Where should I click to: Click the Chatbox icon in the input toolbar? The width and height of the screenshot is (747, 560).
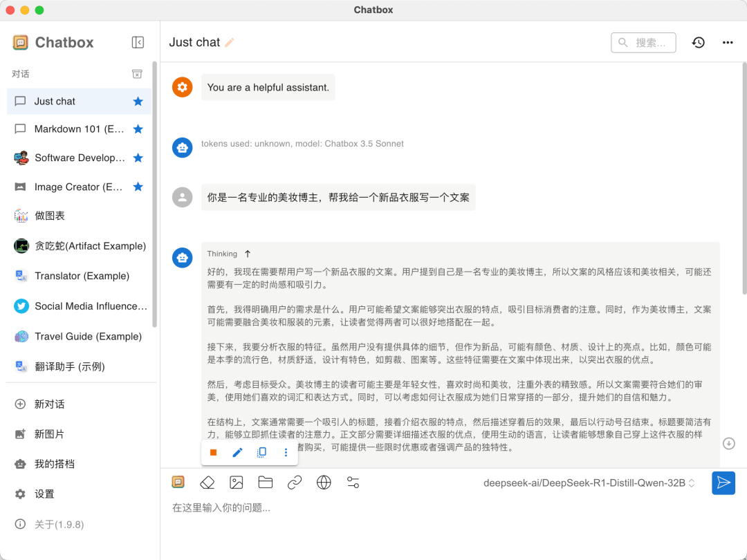click(178, 483)
